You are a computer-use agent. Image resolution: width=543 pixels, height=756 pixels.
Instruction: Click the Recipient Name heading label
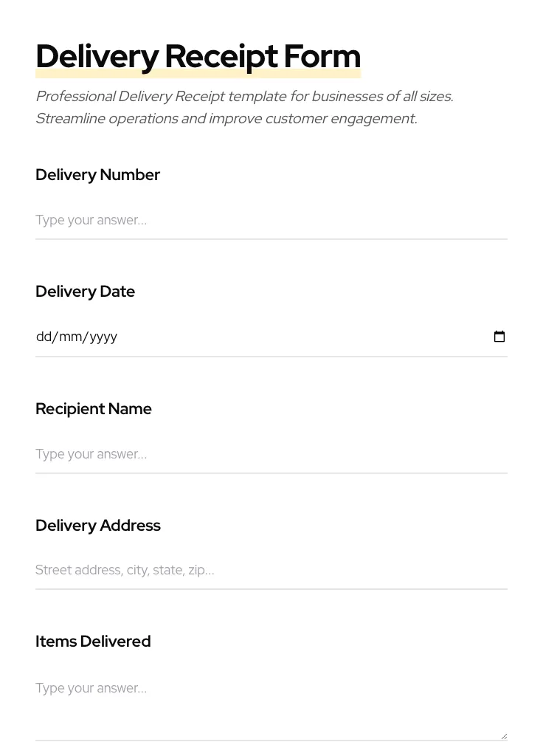94,408
